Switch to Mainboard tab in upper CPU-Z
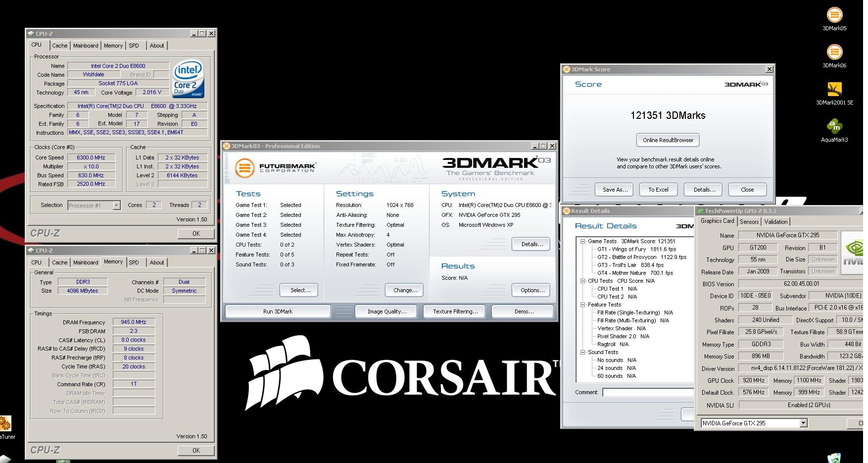Viewport: 868px width, 463px height. pos(86,46)
